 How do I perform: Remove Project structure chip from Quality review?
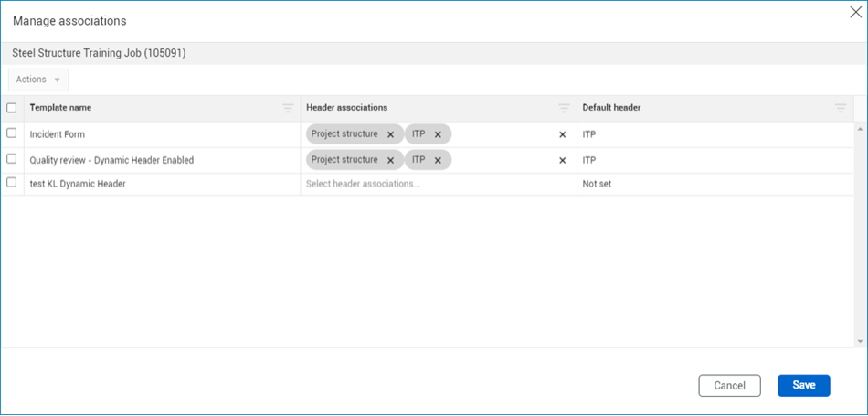click(391, 160)
